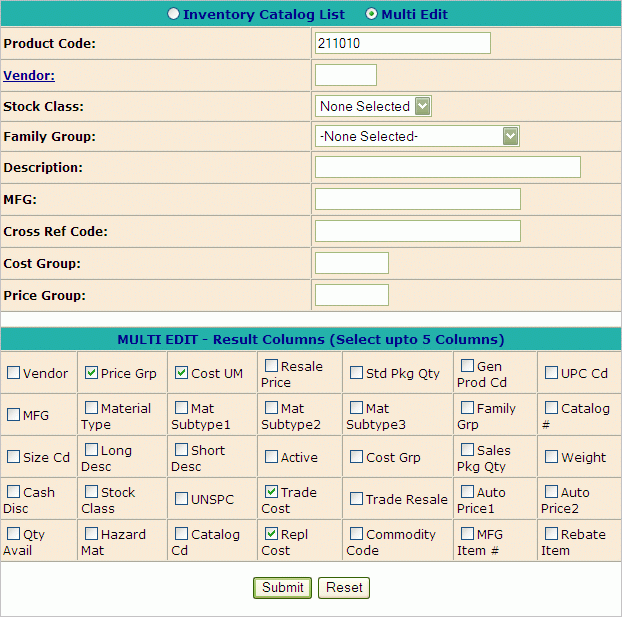Check the Hazard Mat checkbox
The height and width of the screenshot is (617, 622).
pos(91,534)
